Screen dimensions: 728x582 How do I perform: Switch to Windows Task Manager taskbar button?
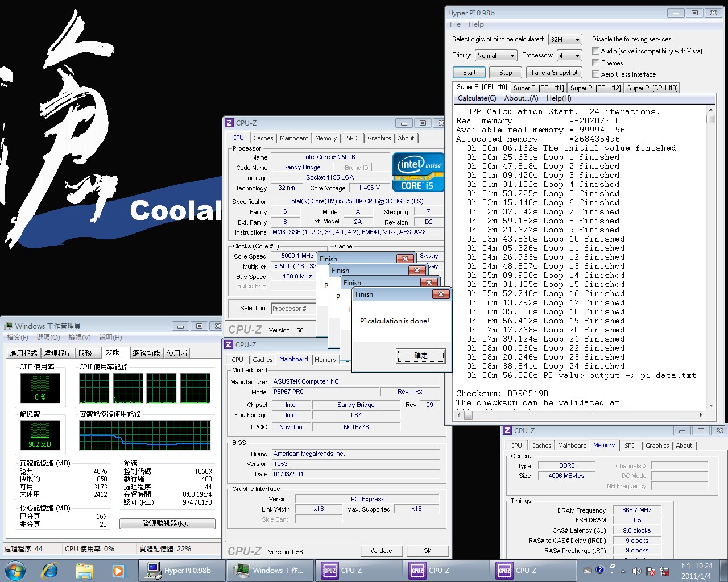tap(271, 570)
